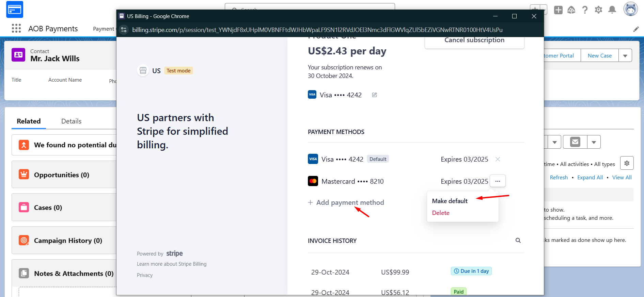The image size is (644, 297).
Task: Open the Campaign History (0) related list
Action: coord(68,241)
